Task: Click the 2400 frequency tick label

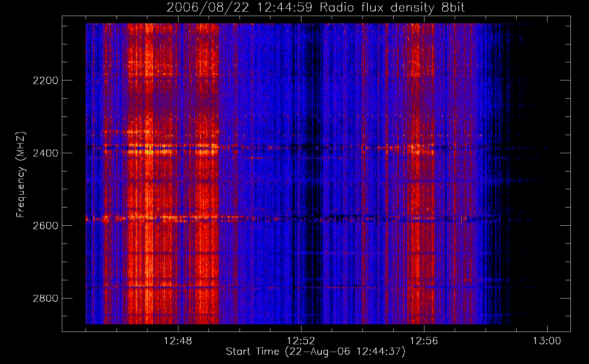Action: point(46,153)
